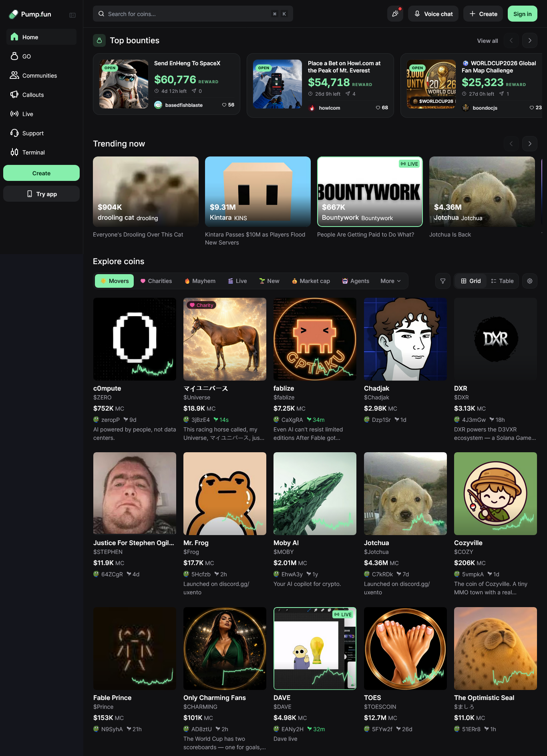Image resolution: width=547 pixels, height=756 pixels.
Task: View all top bounties
Action: (487, 40)
